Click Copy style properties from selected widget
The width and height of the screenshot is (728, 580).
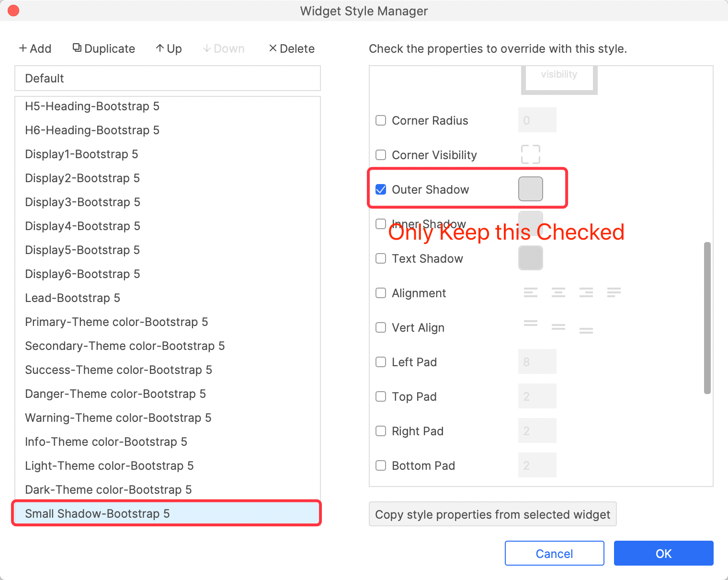pos(492,514)
